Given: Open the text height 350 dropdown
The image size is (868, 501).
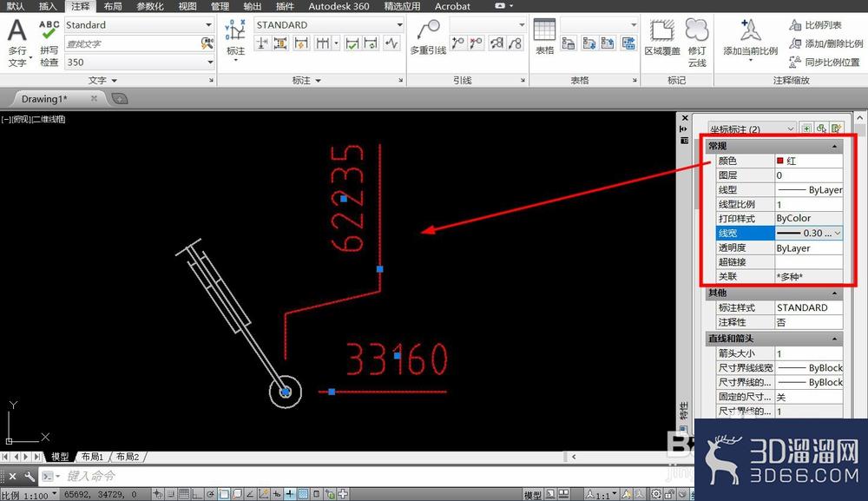Looking at the screenshot, I should click(210, 62).
